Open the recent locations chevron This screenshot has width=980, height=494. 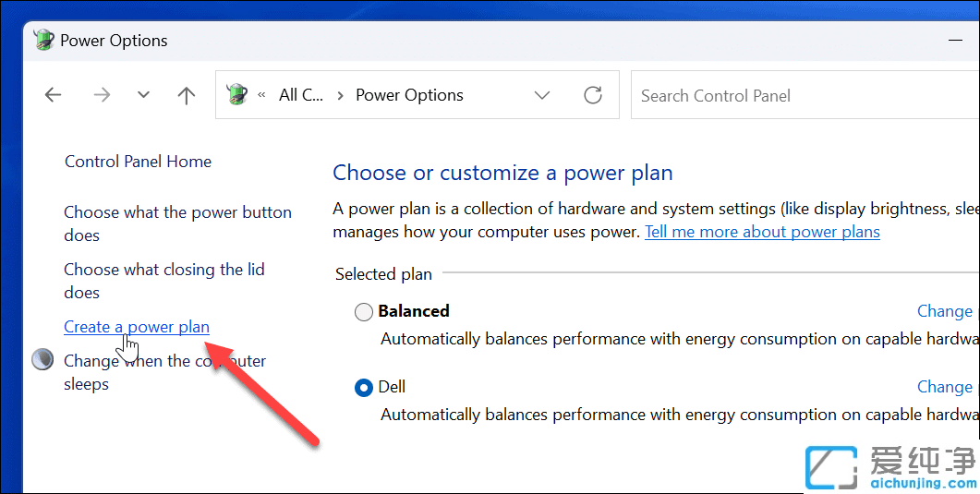coord(143,95)
